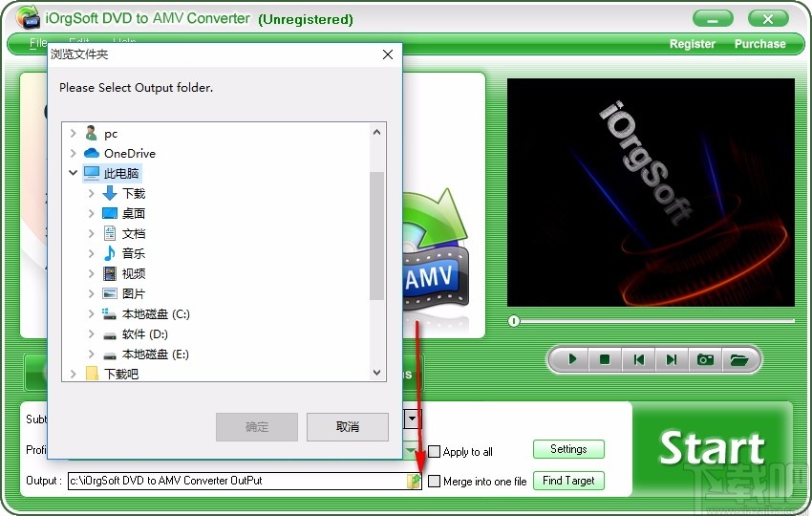
Task: Select the 视频 film icon
Action: pos(109,273)
